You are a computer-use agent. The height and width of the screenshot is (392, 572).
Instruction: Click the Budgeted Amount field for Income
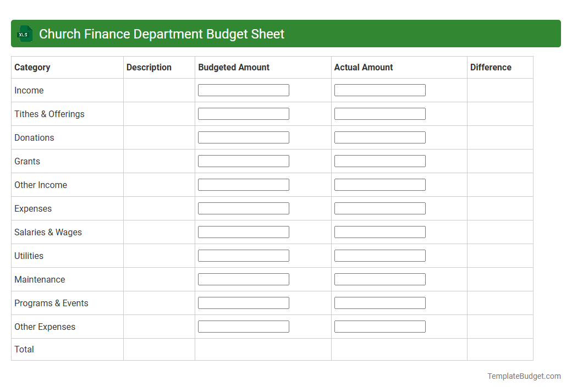pos(243,90)
